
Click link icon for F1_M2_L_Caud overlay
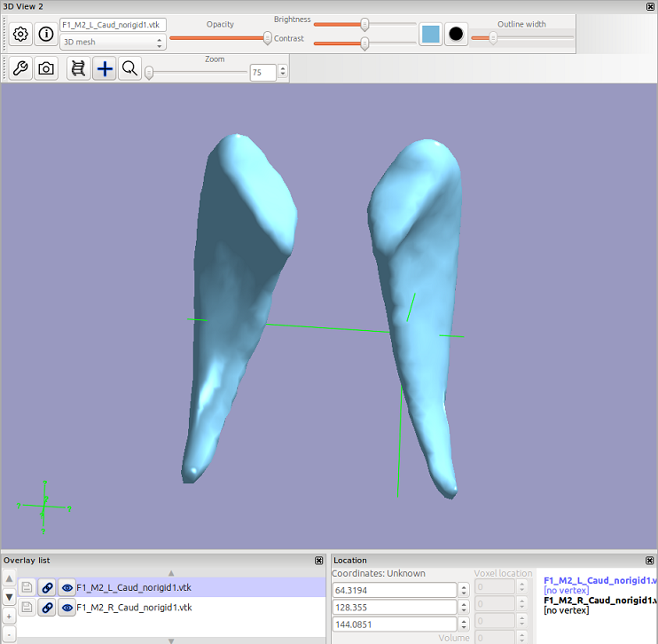click(47, 587)
